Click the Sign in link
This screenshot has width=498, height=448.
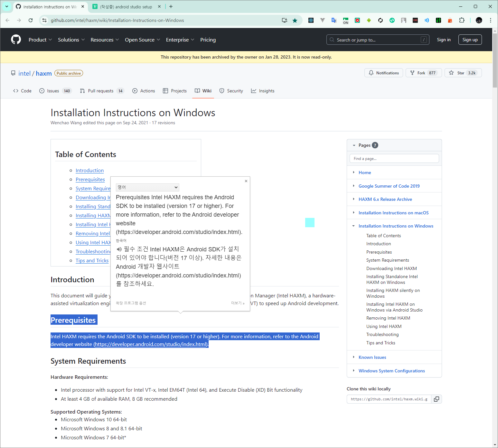[444, 40]
